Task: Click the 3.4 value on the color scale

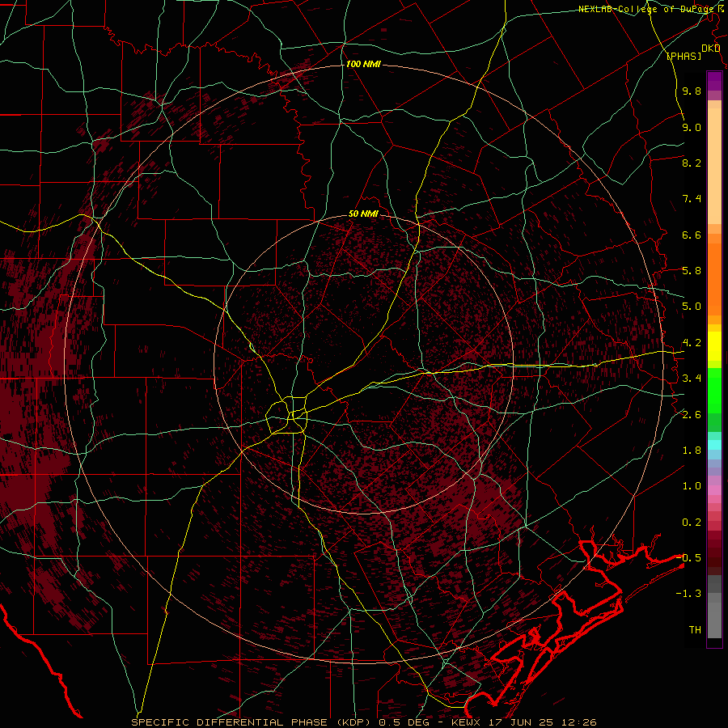Action: coord(692,379)
